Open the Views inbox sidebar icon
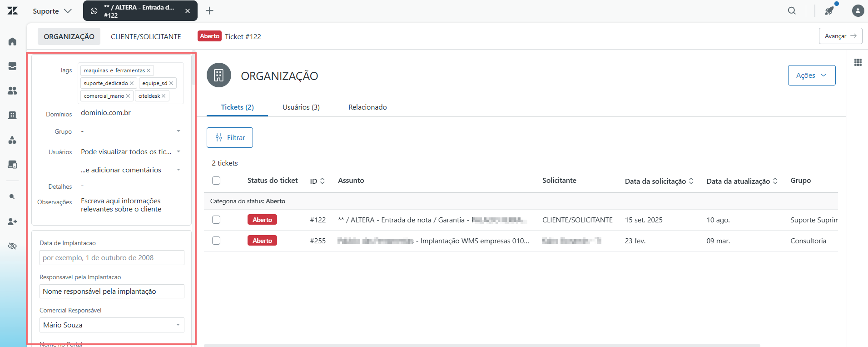 coord(13,66)
